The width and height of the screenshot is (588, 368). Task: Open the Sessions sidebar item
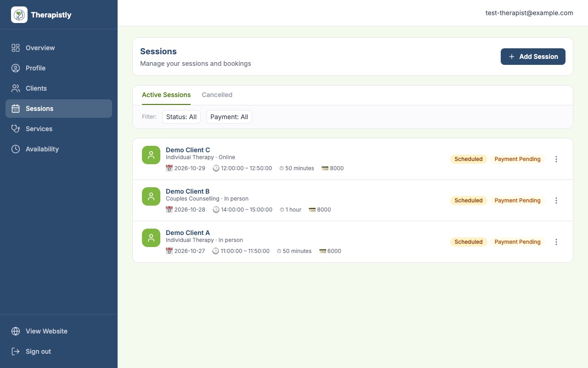coord(59,109)
